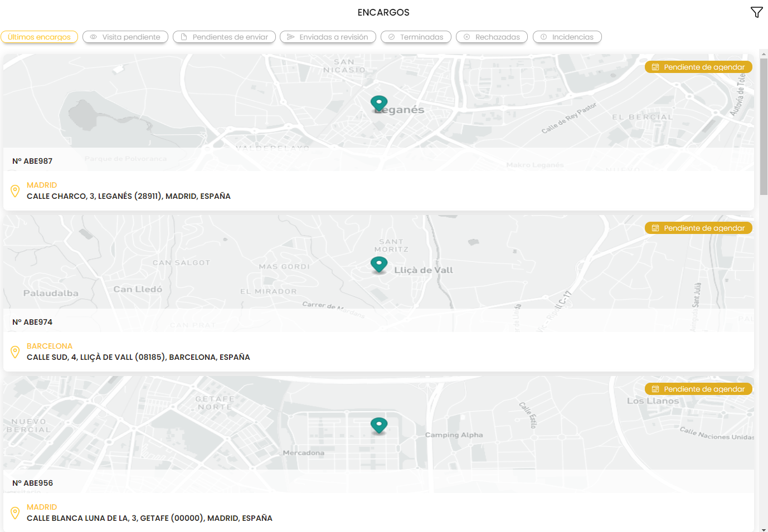Click location icon beside Calle Blanca Luna address
Image resolution: width=768 pixels, height=532 pixels.
tap(15, 513)
